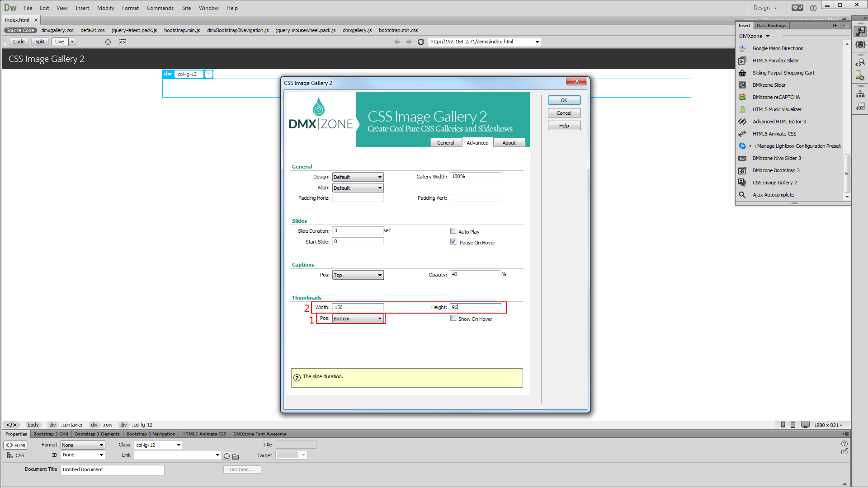
Task: Select the desktop size icon in status bar
Action: pos(805,425)
